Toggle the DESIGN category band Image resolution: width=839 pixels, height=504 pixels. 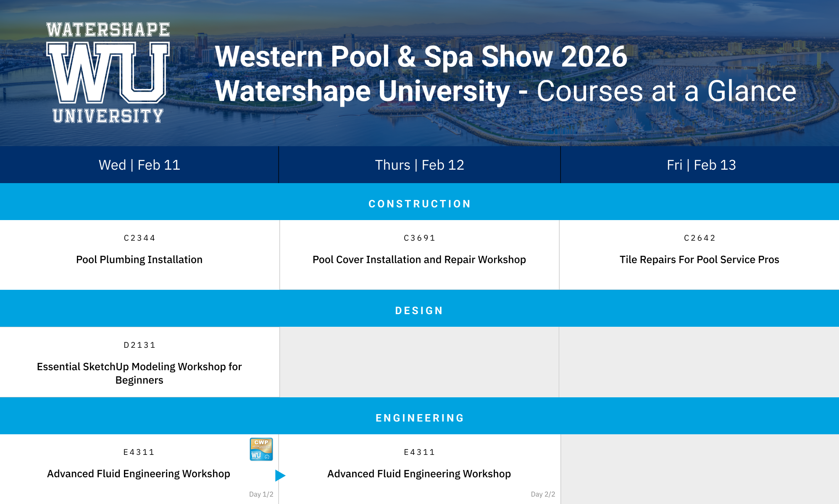[419, 310]
